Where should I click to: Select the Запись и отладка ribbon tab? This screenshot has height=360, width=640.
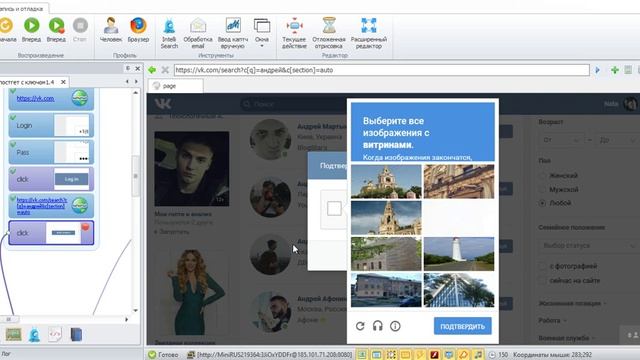23,8
